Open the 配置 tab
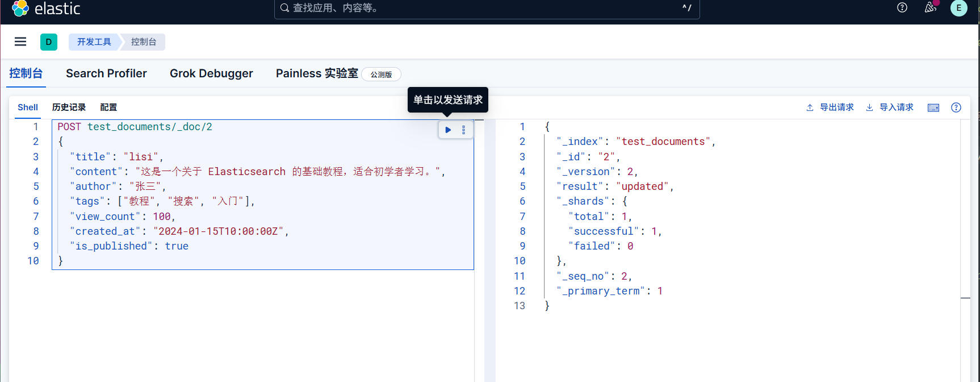980x382 pixels. pos(108,107)
